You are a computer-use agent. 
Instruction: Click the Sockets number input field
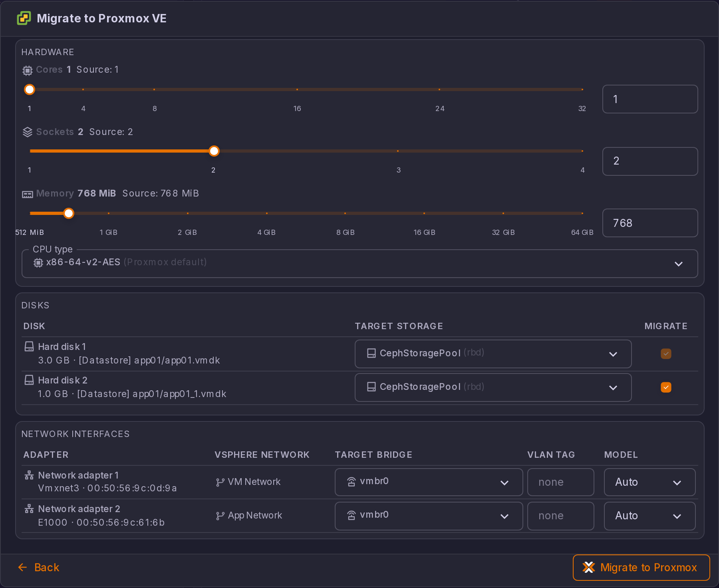(650, 161)
